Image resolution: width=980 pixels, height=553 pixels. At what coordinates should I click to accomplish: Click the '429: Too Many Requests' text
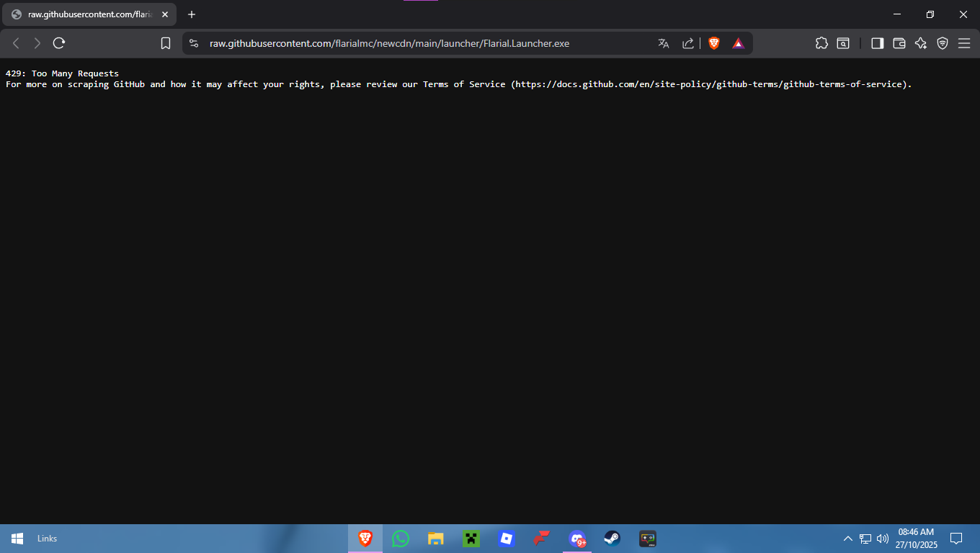tap(62, 73)
